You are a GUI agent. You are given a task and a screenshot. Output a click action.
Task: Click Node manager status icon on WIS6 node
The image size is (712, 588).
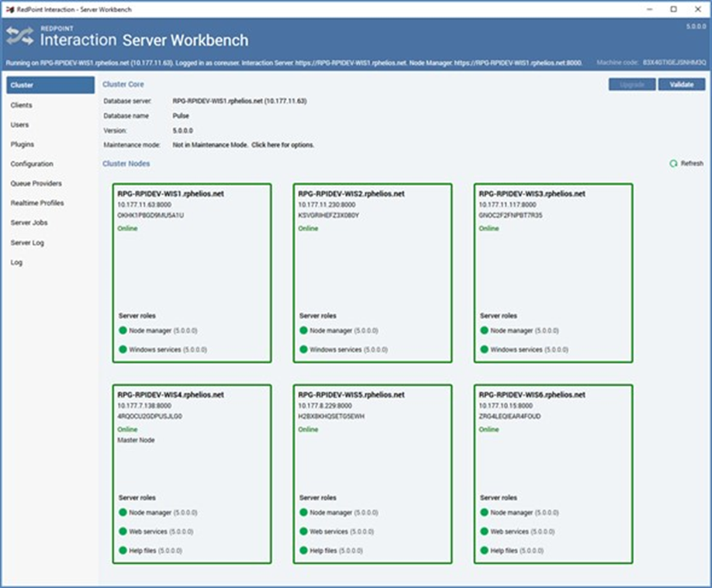point(484,513)
